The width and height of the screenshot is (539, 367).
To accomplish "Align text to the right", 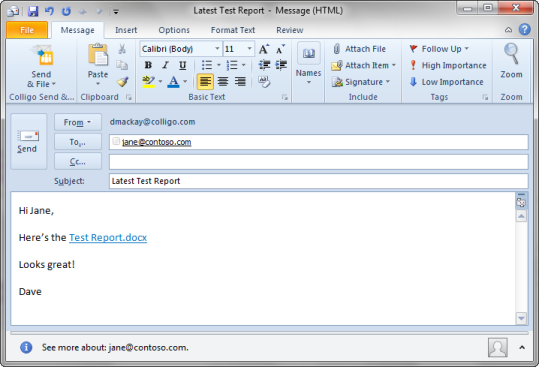I will [x=240, y=81].
